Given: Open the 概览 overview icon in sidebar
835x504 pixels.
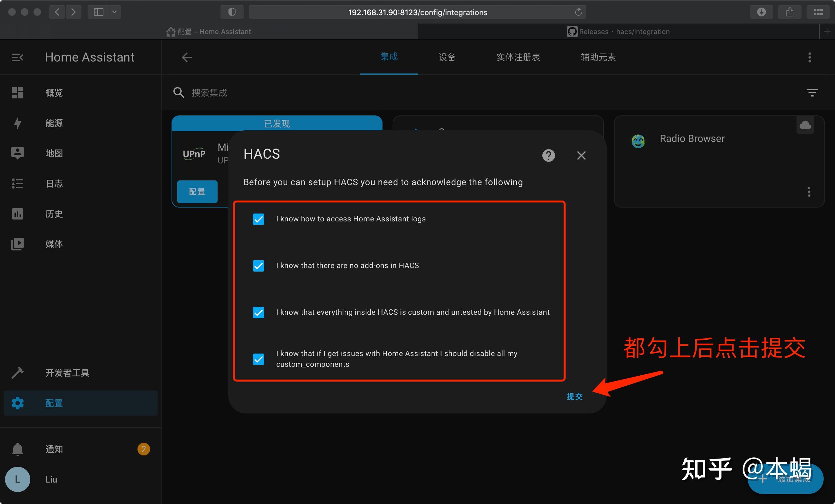Looking at the screenshot, I should (x=18, y=92).
